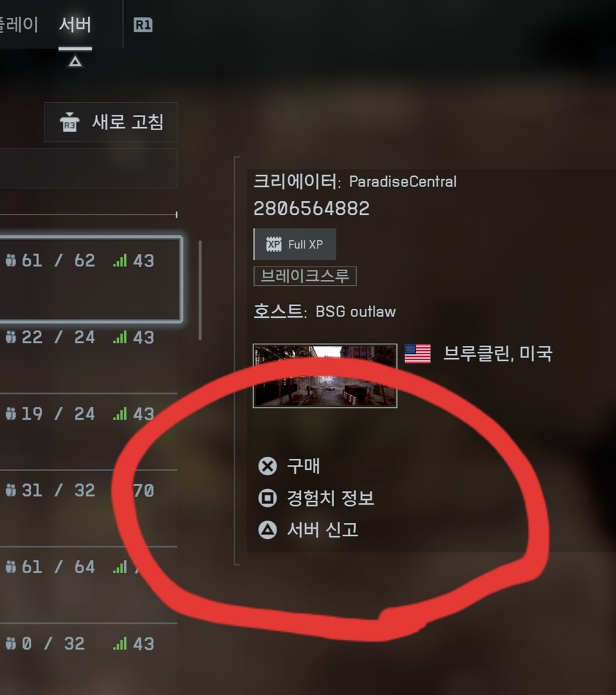The height and width of the screenshot is (695, 616).
Task: Click the cross button icon next to 구매
Action: 268,466
